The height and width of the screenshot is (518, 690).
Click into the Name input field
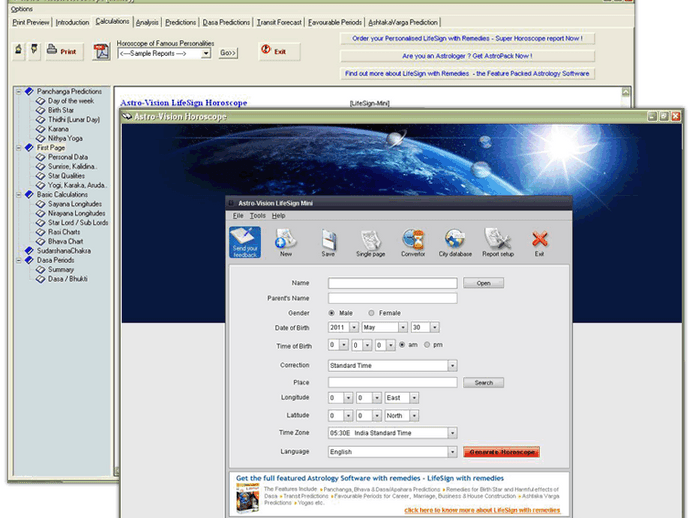tap(393, 283)
